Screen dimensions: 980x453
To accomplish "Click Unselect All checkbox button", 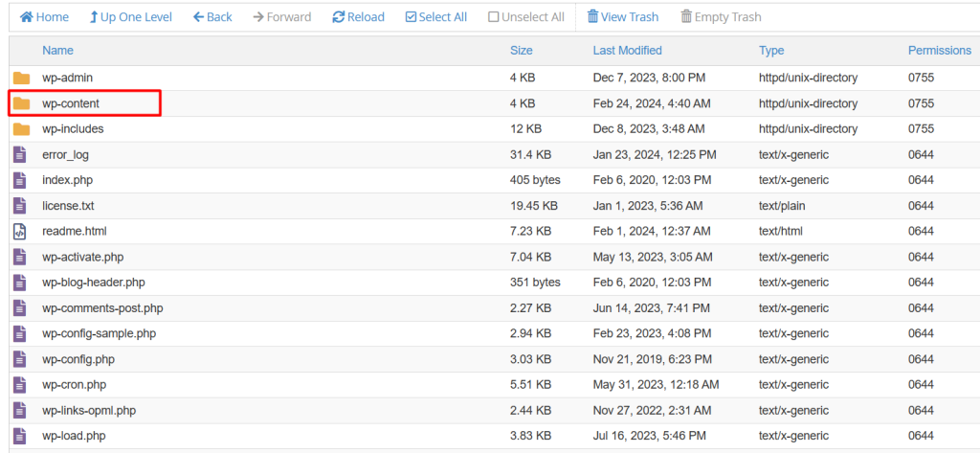I will click(x=525, y=17).
